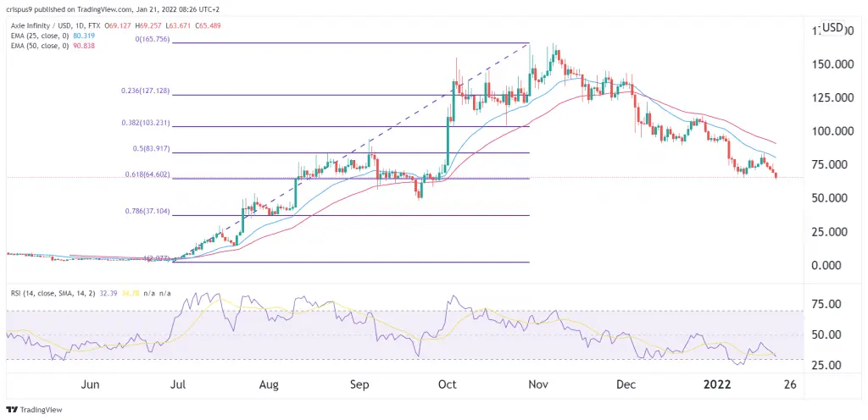Viewport: 868px width, 420px height.
Task: Click the 0.618(64.602) Fibonacci level label
Action: (147, 174)
